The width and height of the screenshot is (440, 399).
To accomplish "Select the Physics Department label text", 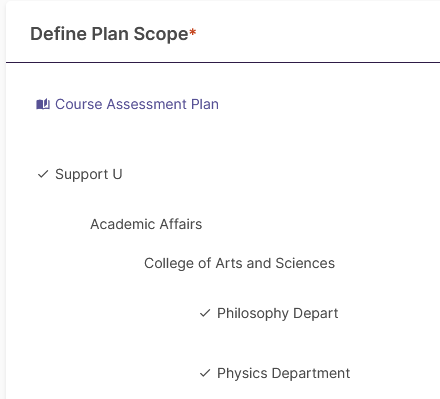I will pyautogui.click(x=284, y=373).
